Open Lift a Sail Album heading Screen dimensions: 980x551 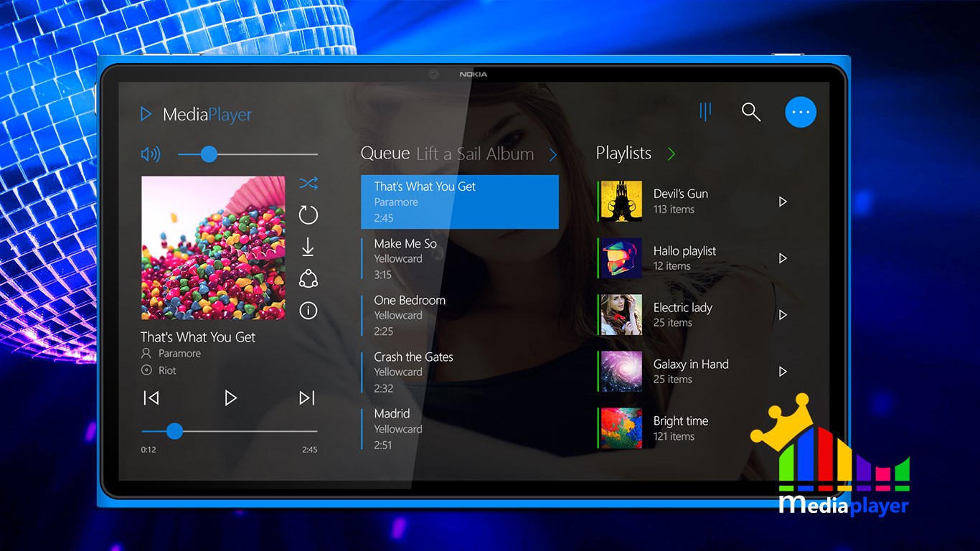coord(475,154)
